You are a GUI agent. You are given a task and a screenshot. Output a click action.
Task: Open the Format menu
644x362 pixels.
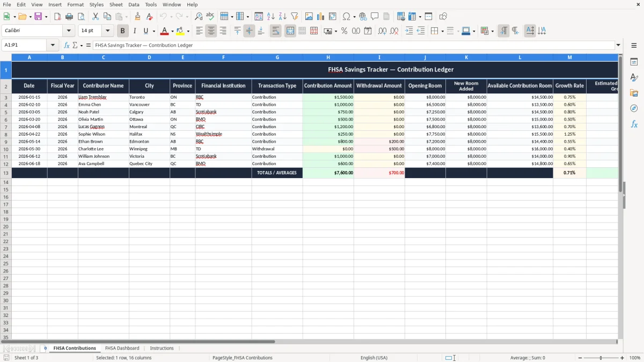click(x=75, y=4)
